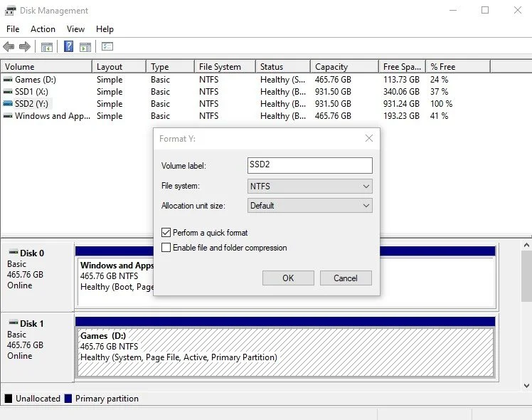Open the Action menu
532x420 pixels.
pos(43,29)
